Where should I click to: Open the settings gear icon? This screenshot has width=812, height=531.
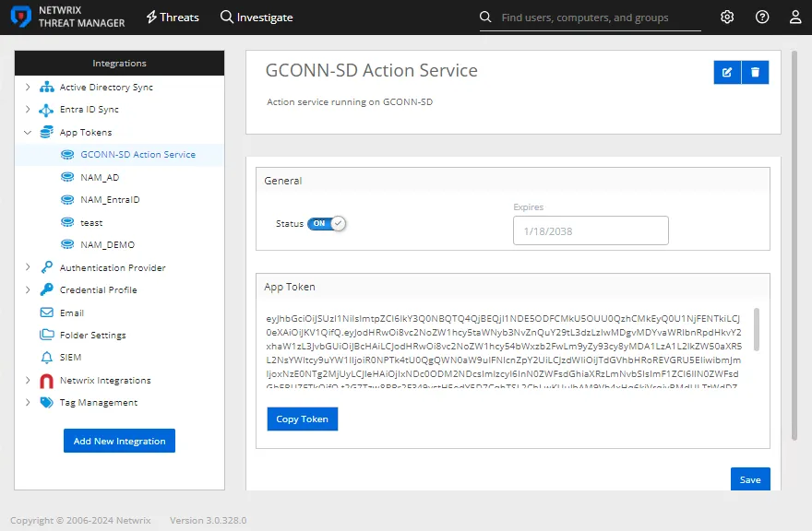(x=727, y=18)
